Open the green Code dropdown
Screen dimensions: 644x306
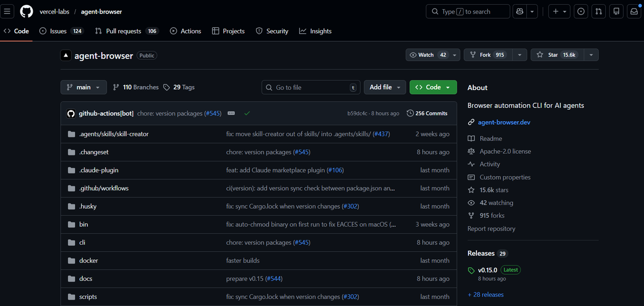pyautogui.click(x=433, y=87)
